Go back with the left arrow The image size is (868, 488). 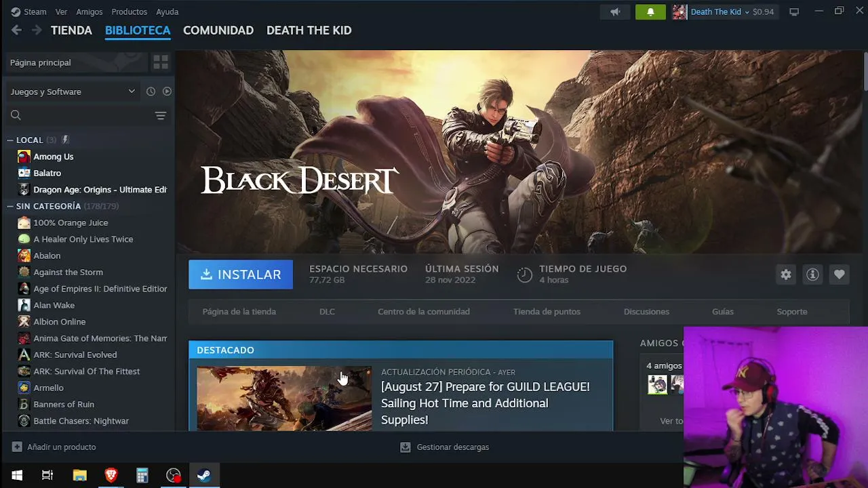click(x=17, y=30)
